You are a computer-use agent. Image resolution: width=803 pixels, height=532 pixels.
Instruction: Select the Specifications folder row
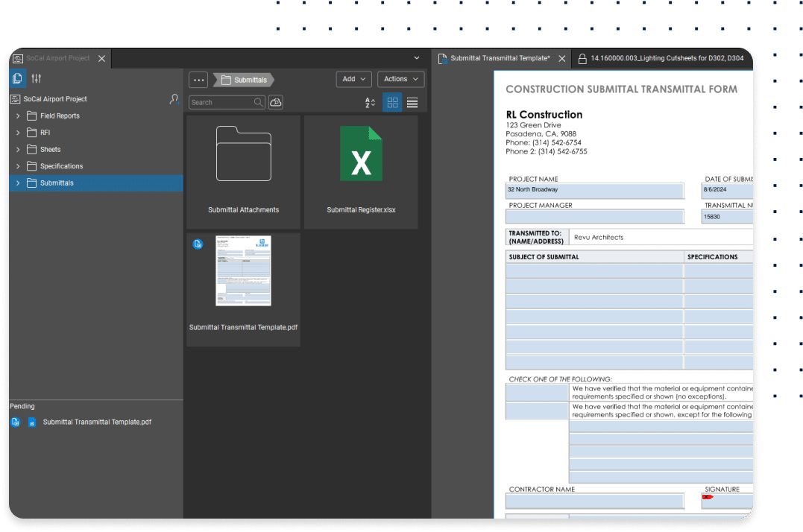pyautogui.click(x=96, y=166)
